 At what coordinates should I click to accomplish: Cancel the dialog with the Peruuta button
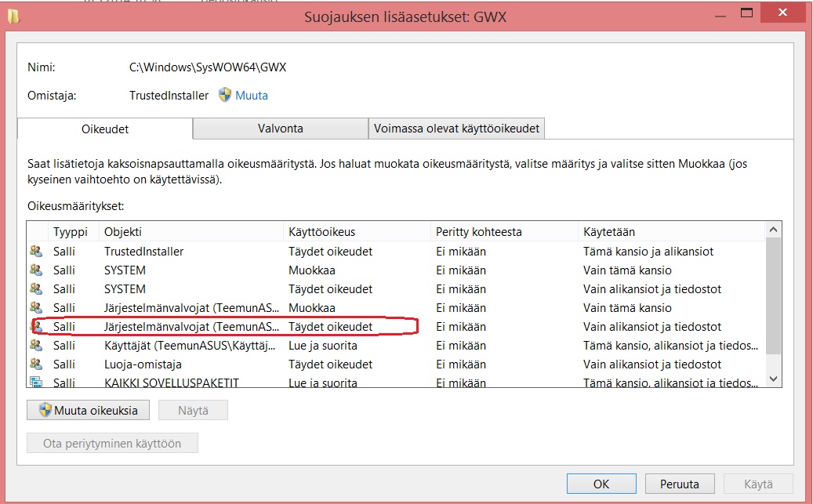678,484
